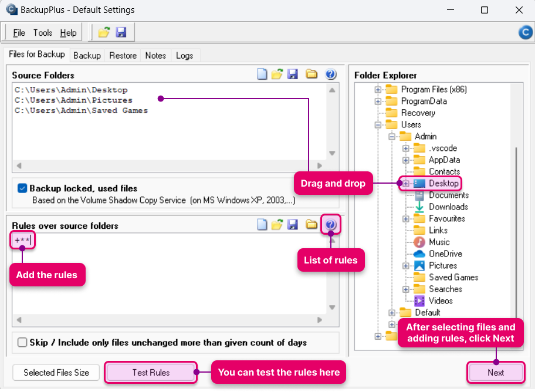This screenshot has height=392, width=535.
Task: Enable Skip / Include unchanged files checkbox
Action: tap(22, 342)
